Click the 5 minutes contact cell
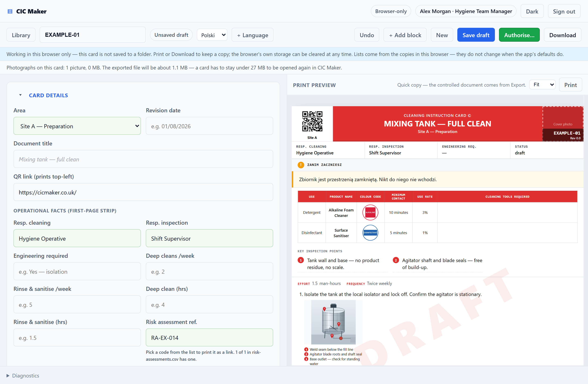588x384 pixels. point(398,233)
